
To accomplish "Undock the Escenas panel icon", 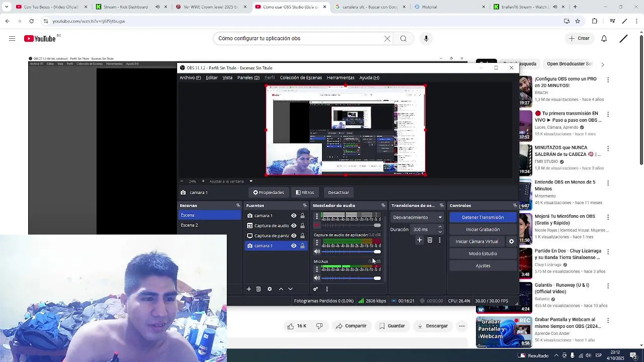I will [x=238, y=206].
